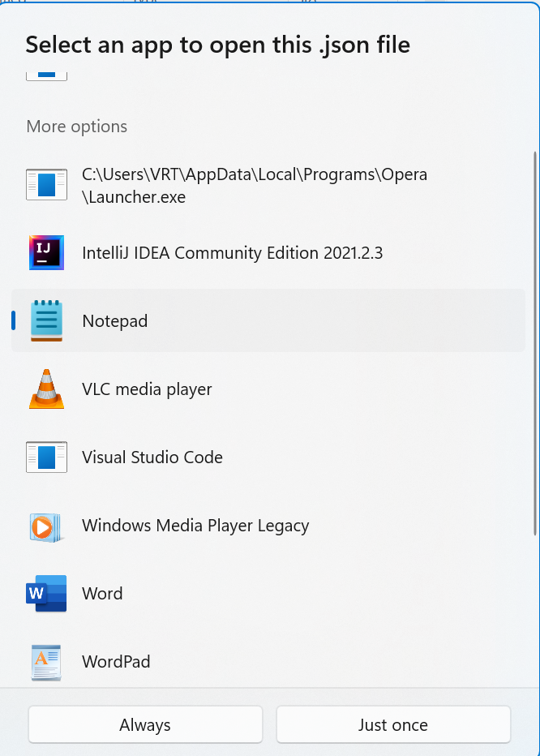Click the Just once button
540x756 pixels.
393,724
